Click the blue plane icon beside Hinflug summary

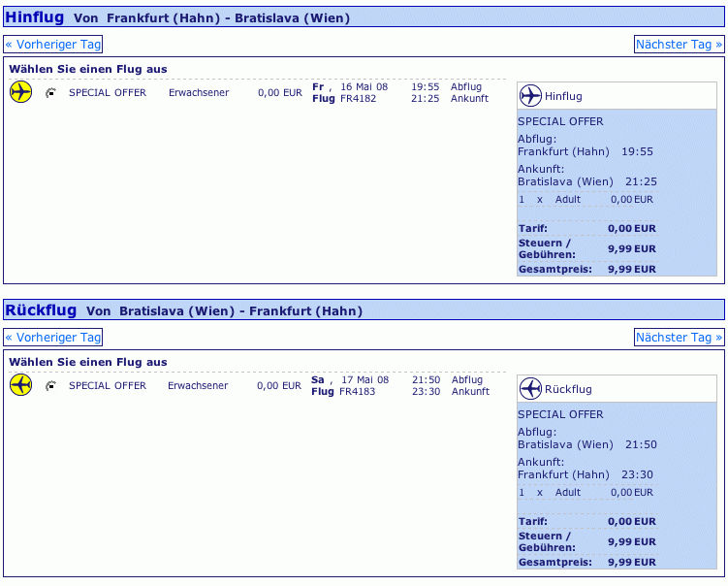point(530,96)
